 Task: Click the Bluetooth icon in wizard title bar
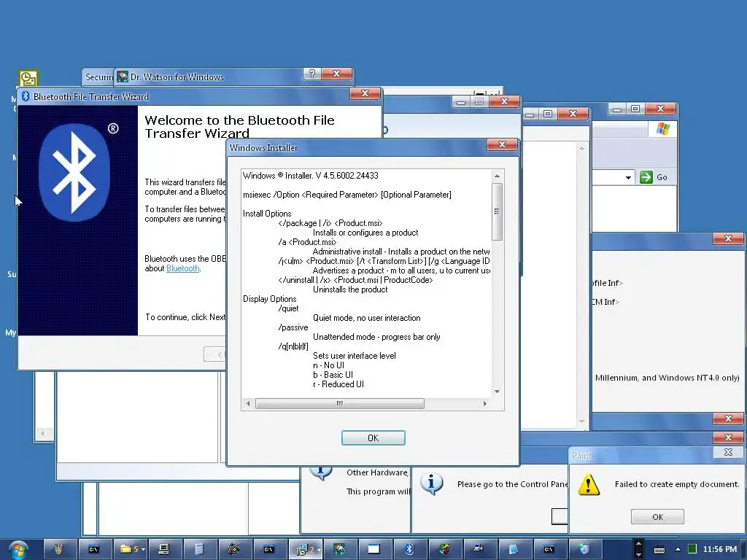click(x=26, y=96)
